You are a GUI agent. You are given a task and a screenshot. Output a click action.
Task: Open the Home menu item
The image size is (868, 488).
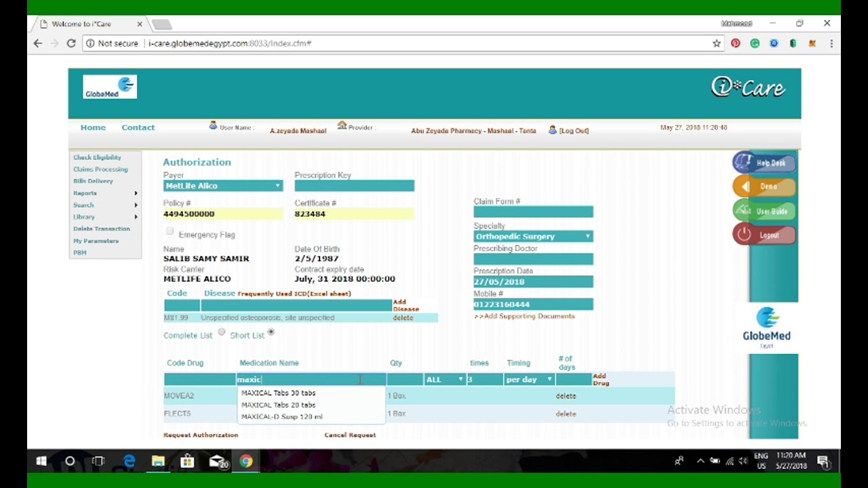tap(93, 127)
